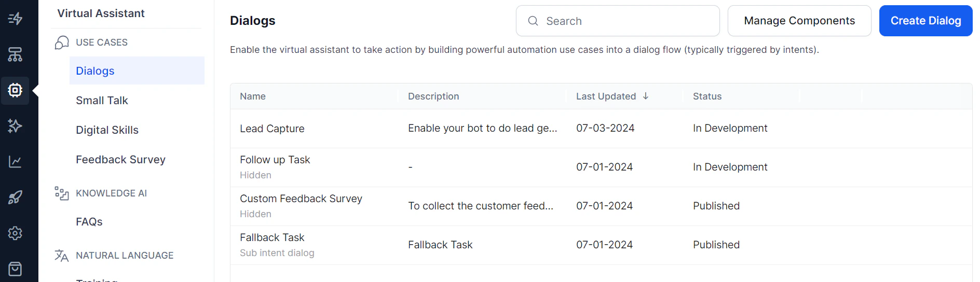Go to Feedback Survey in sidebar
The height and width of the screenshot is (282, 980).
(x=120, y=160)
